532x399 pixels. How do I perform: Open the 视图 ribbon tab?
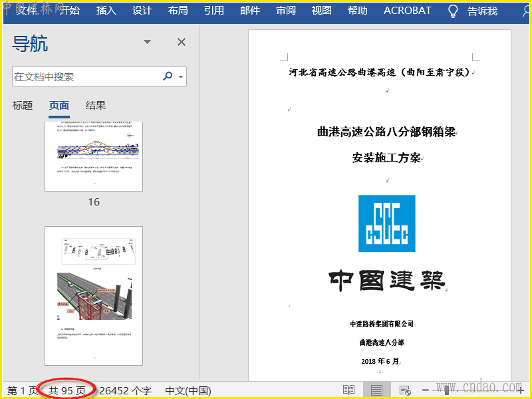tap(322, 11)
